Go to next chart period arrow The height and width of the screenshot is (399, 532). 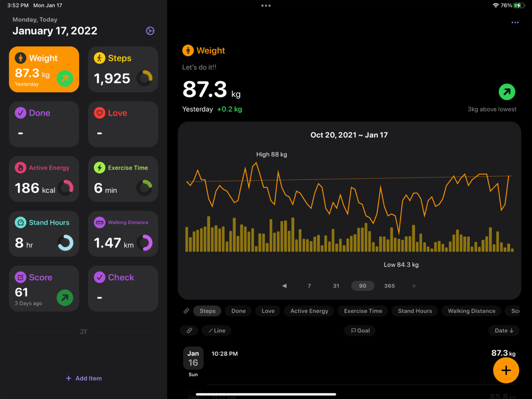tap(414, 286)
